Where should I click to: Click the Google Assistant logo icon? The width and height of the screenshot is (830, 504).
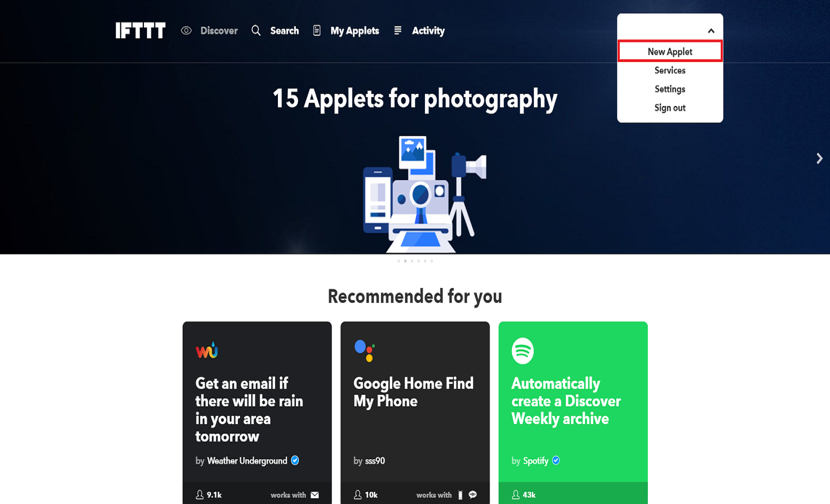tap(365, 351)
